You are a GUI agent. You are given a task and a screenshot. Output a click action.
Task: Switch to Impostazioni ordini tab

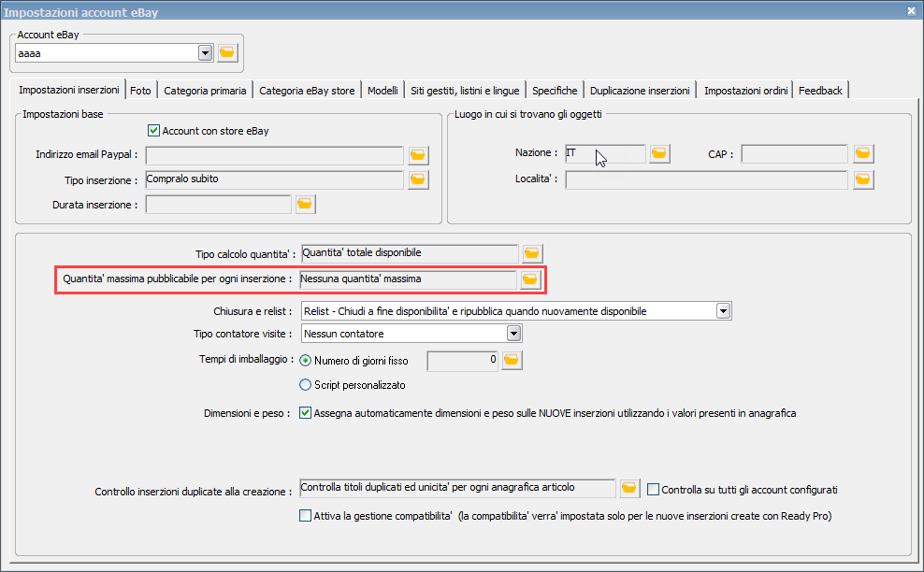[745, 90]
